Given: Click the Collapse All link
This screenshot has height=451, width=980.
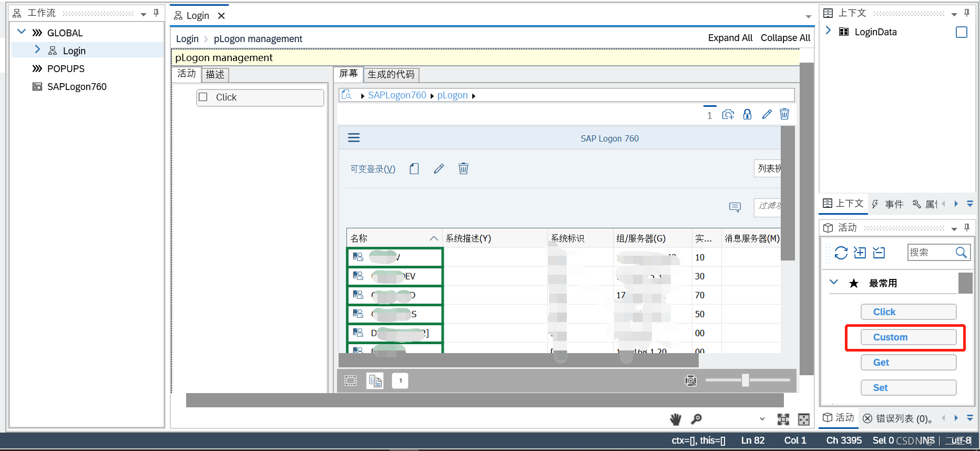Looking at the screenshot, I should (785, 38).
